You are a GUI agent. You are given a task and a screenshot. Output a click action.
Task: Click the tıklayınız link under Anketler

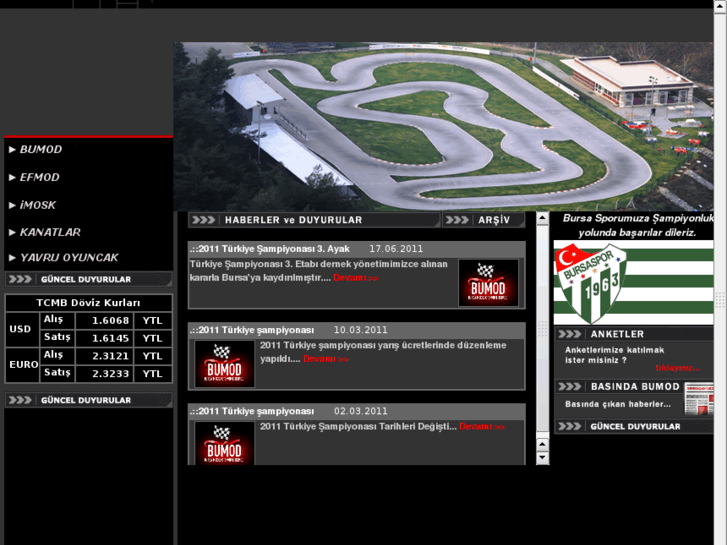(x=678, y=368)
